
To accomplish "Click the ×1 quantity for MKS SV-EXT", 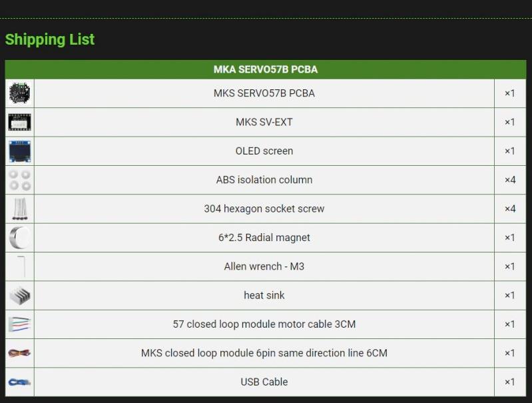I will (x=510, y=122).
